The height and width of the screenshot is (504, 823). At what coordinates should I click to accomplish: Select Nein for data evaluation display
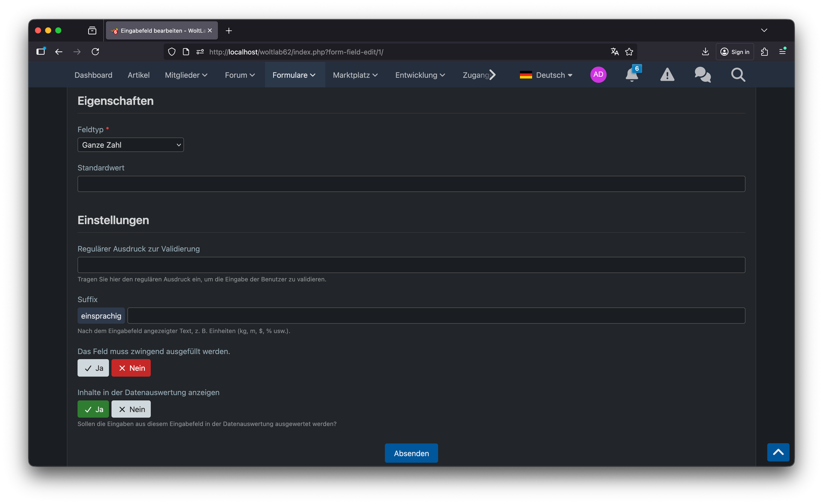click(x=131, y=409)
